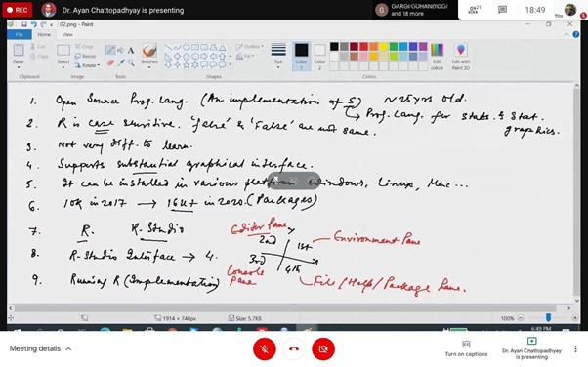Select the Eraser tool
Screen dimensions: 588x367
point(110,63)
